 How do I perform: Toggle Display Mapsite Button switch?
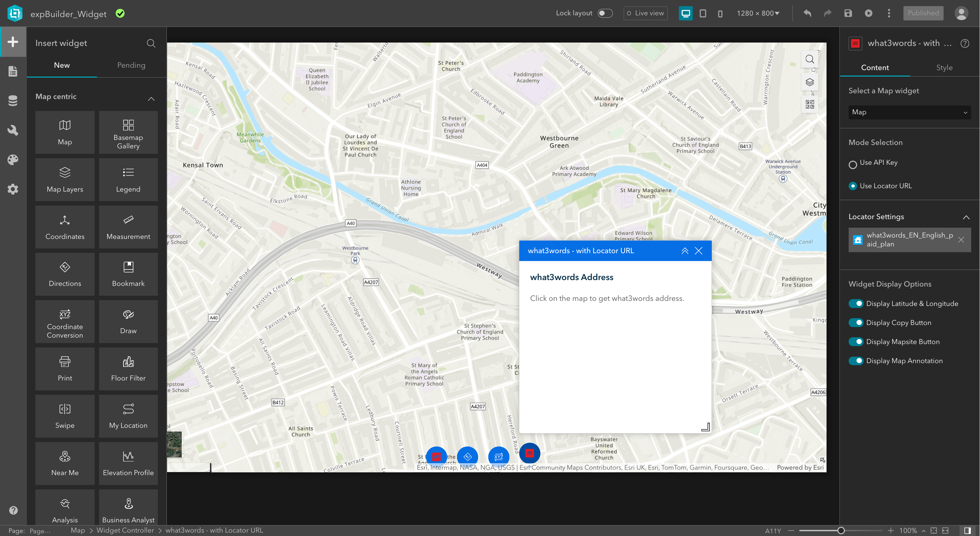tap(856, 342)
